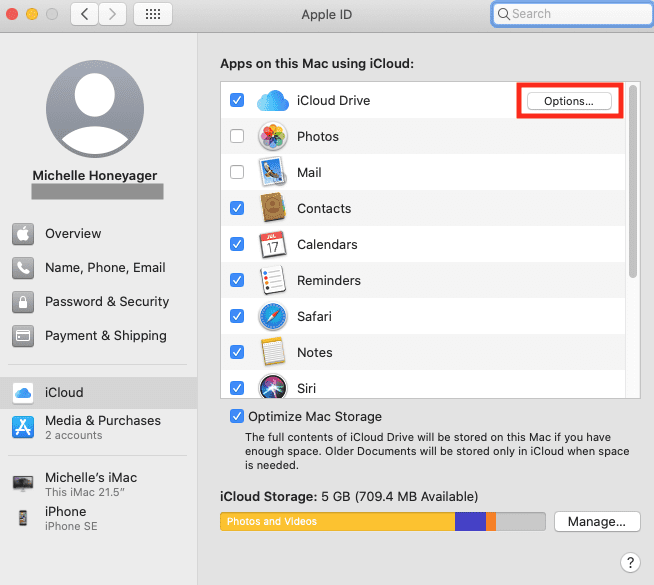Select the iPhone SE device entry

[x=98, y=518]
